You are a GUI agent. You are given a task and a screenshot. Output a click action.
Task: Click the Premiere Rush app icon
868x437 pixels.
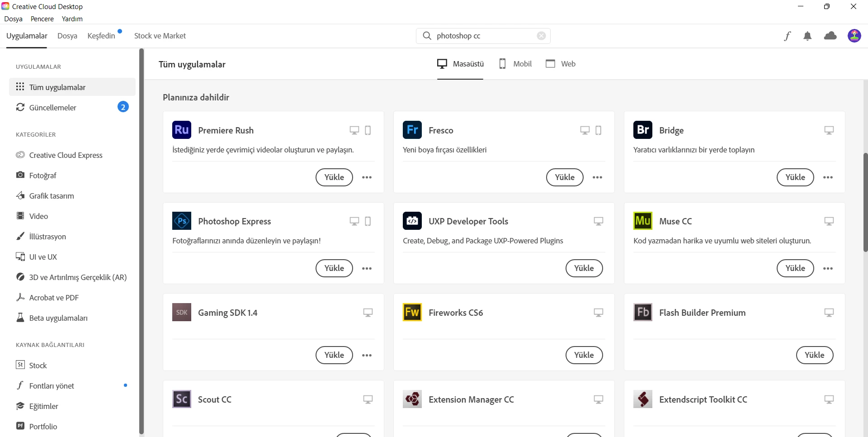coord(182,130)
